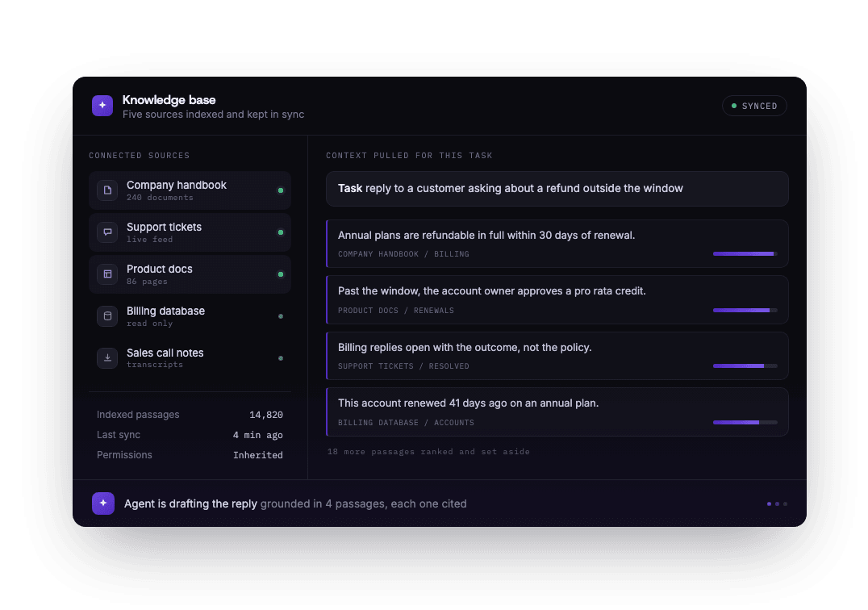The width and height of the screenshot is (868, 610).
Task: Click the Permissions value 'Inherited'
Action: click(258, 455)
